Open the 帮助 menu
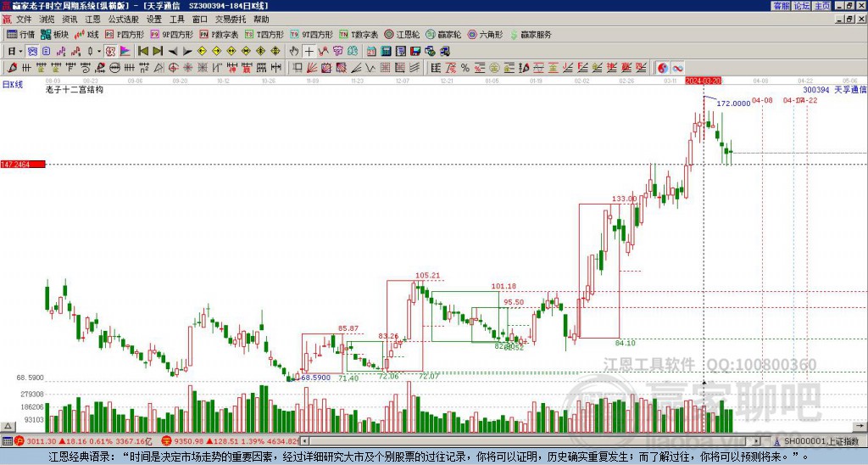Screen dimensions: 868x465 pyautogui.click(x=261, y=20)
